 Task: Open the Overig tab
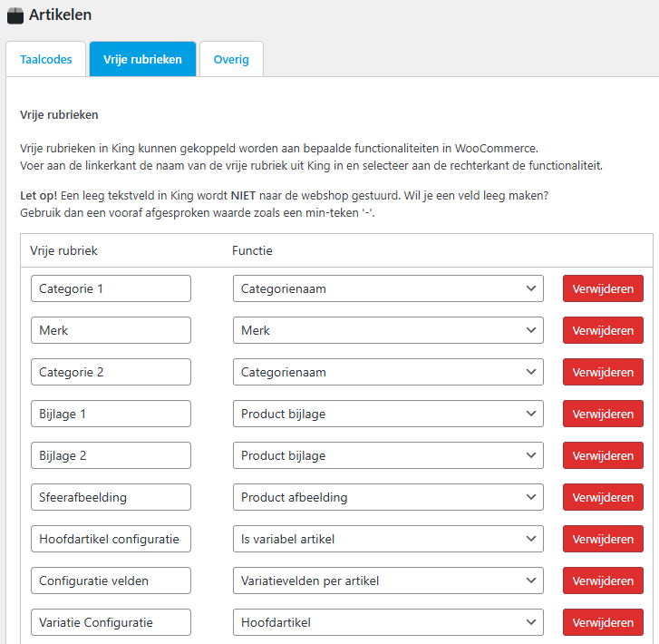[x=231, y=60]
